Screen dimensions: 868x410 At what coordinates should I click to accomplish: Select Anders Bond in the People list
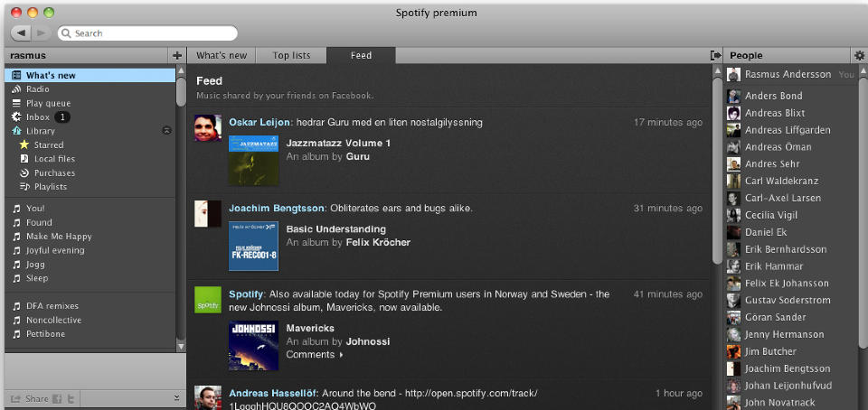pyautogui.click(x=792, y=96)
